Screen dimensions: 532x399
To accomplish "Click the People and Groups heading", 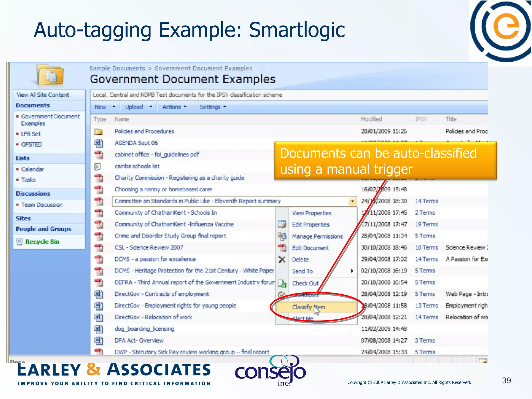I will [43, 229].
